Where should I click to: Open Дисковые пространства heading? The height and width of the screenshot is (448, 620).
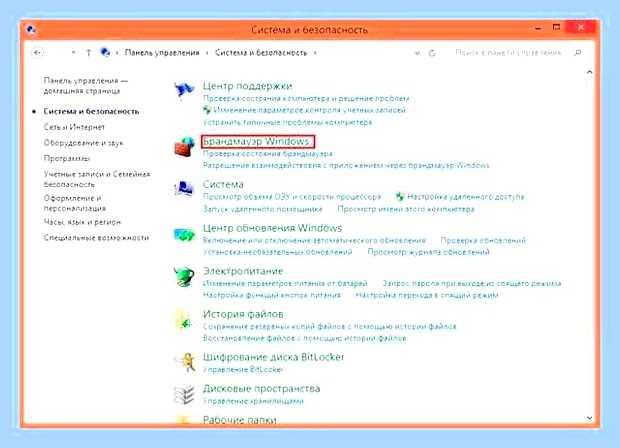click(261, 389)
